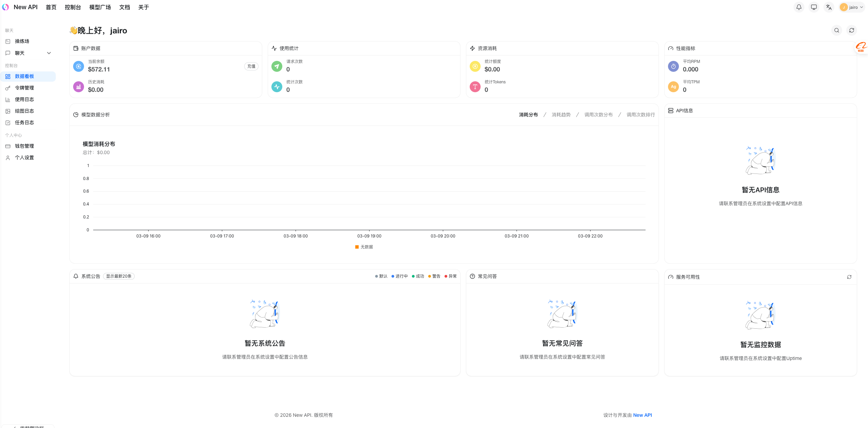Viewport: 868px width, 428px height.
Task: Toggle 成功 legend in 系统公告 panel
Action: [x=419, y=276]
